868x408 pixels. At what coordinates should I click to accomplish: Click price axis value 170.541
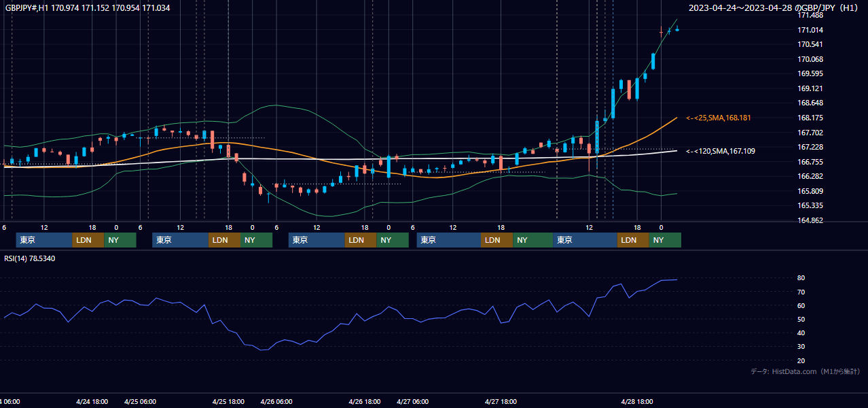click(x=810, y=45)
